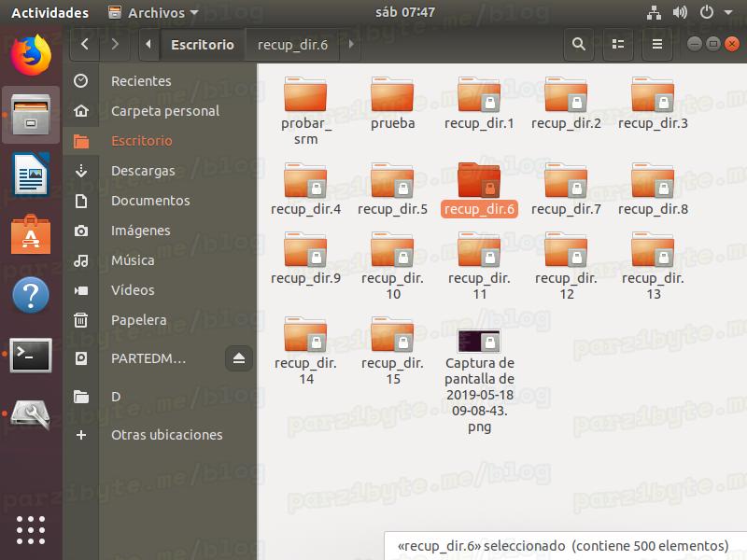Click the Actividades button
747x560 pixels.
[49, 13]
